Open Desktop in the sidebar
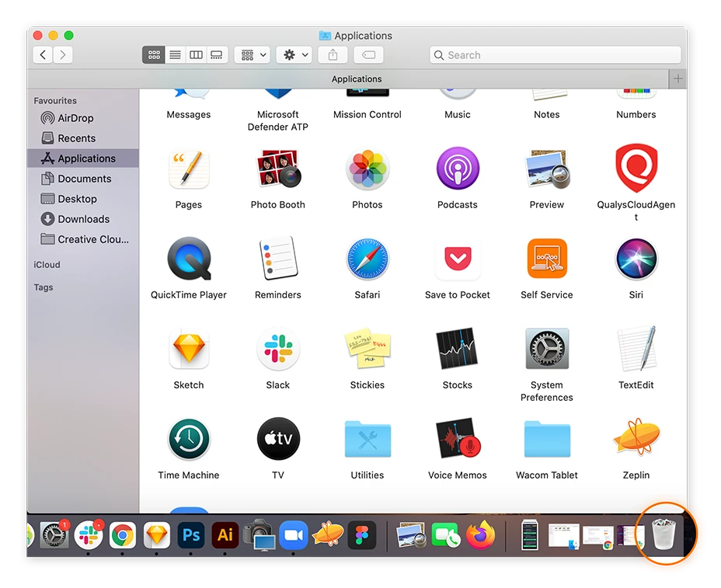Viewport: 721px width, 588px height. (x=83, y=199)
